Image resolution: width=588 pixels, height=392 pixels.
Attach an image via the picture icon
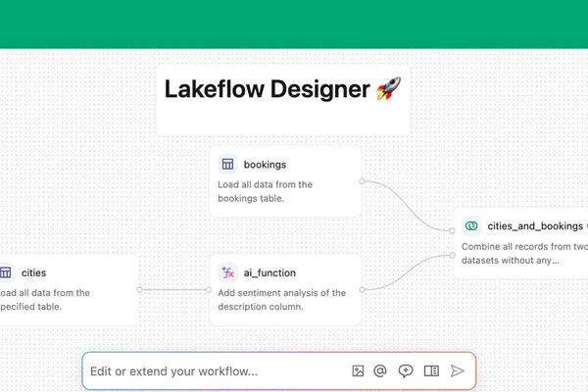tap(358, 371)
